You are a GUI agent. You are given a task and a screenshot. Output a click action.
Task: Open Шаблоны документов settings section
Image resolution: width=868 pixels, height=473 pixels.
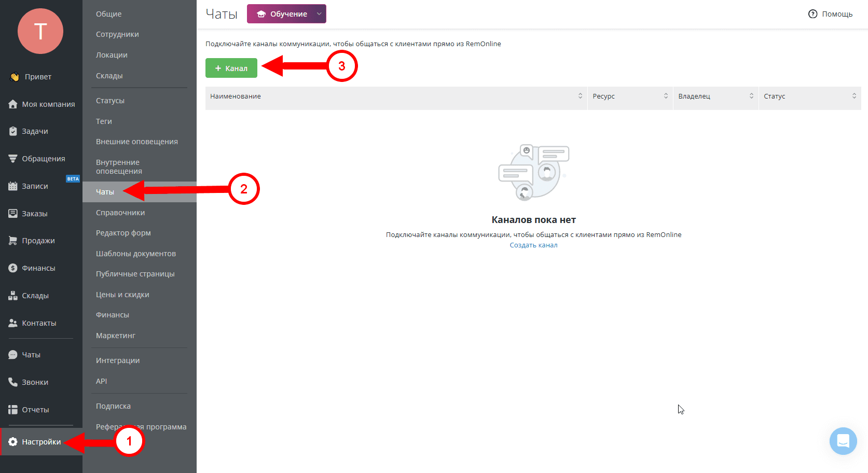click(136, 254)
